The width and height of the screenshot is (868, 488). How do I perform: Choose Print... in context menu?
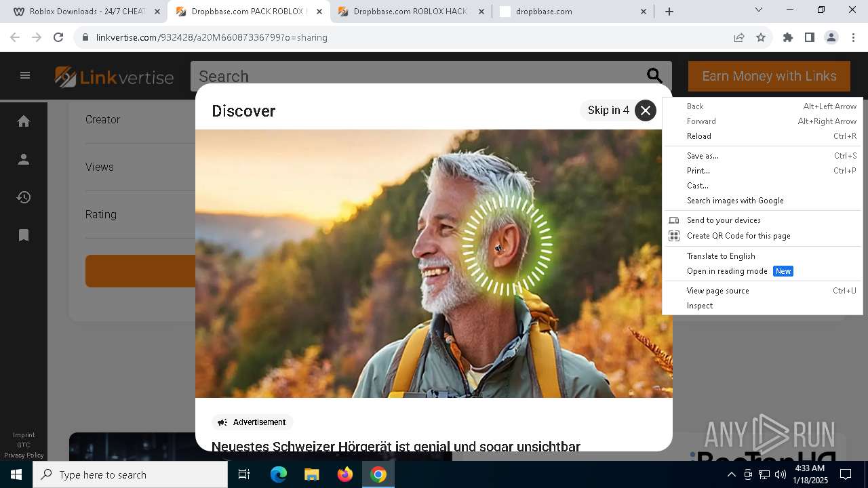tap(762, 171)
